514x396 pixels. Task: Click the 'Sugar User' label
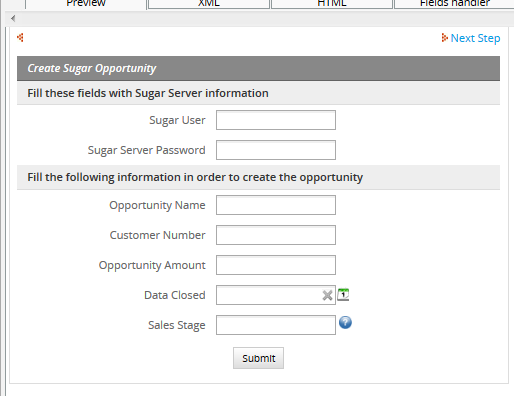point(177,120)
